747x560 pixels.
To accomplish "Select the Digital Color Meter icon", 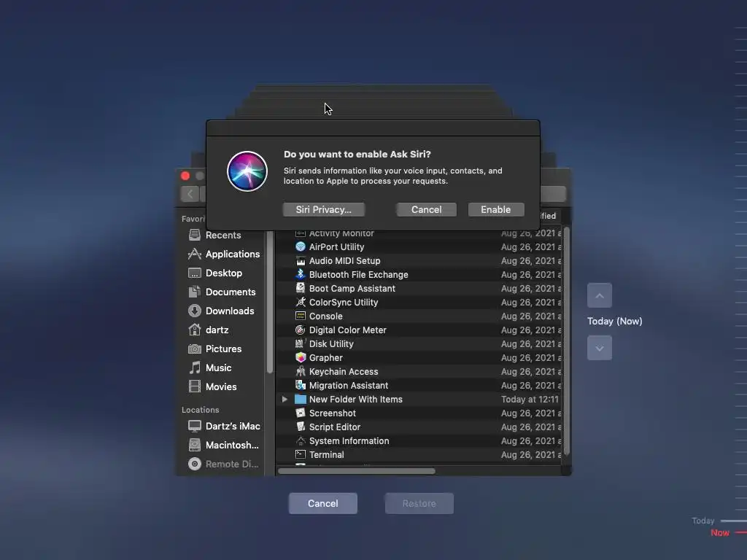I will tap(300, 330).
